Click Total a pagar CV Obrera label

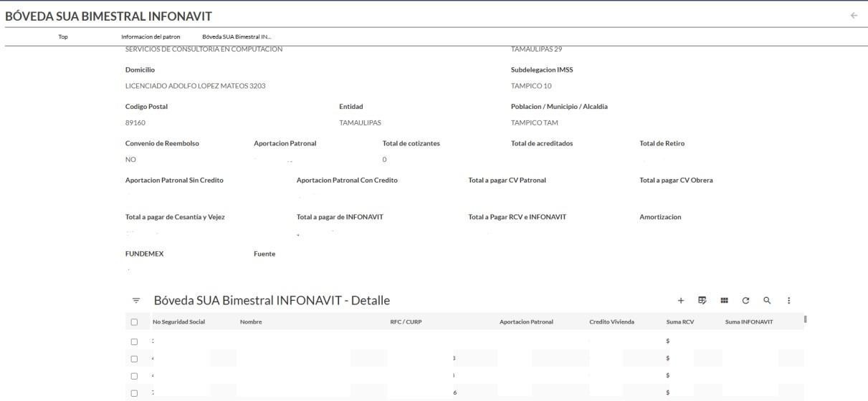tap(676, 180)
